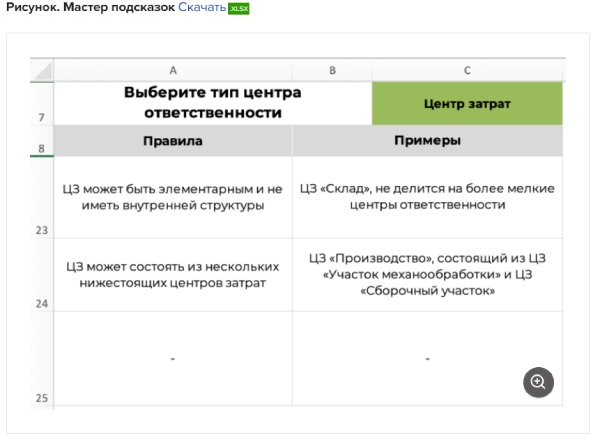Select column B header
The width and height of the screenshot is (600, 441).
click(x=331, y=70)
